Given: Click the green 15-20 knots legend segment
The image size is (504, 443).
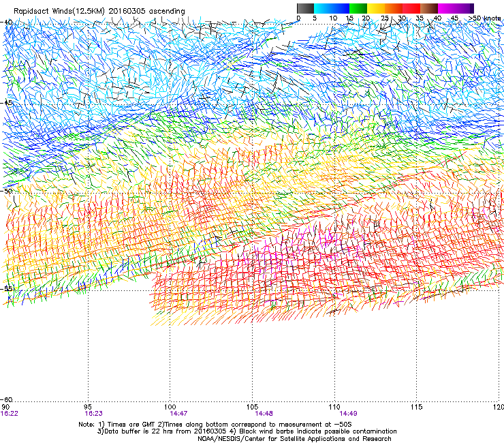Looking at the screenshot, I should 358,8.
